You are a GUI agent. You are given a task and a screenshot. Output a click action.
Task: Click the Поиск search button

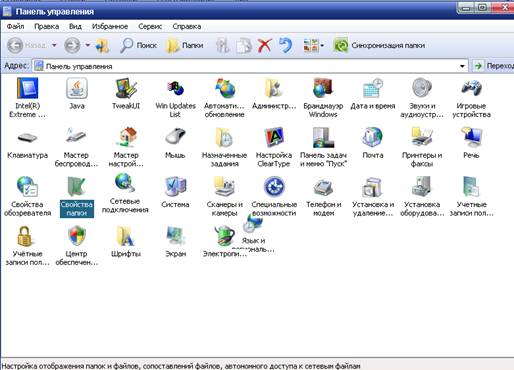click(x=138, y=45)
